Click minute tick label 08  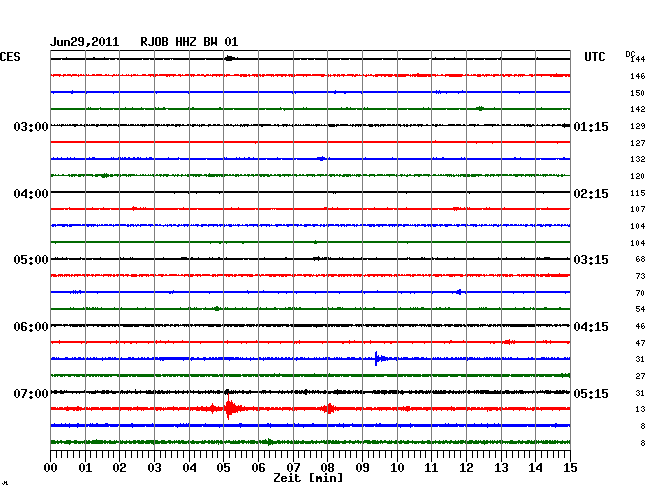pyautogui.click(x=327, y=468)
